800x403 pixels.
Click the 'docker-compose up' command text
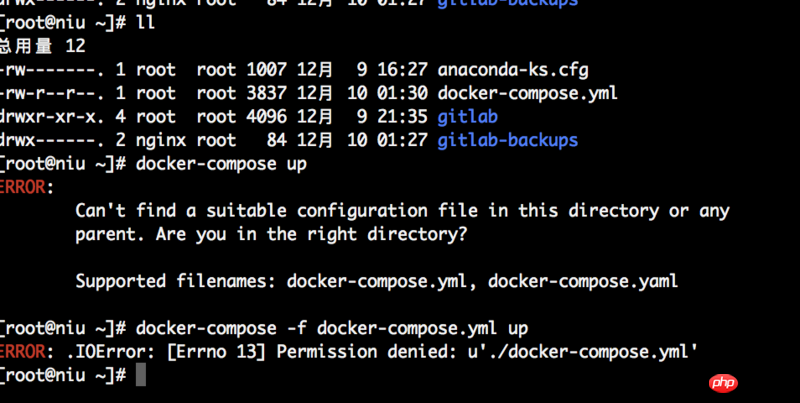click(221, 164)
